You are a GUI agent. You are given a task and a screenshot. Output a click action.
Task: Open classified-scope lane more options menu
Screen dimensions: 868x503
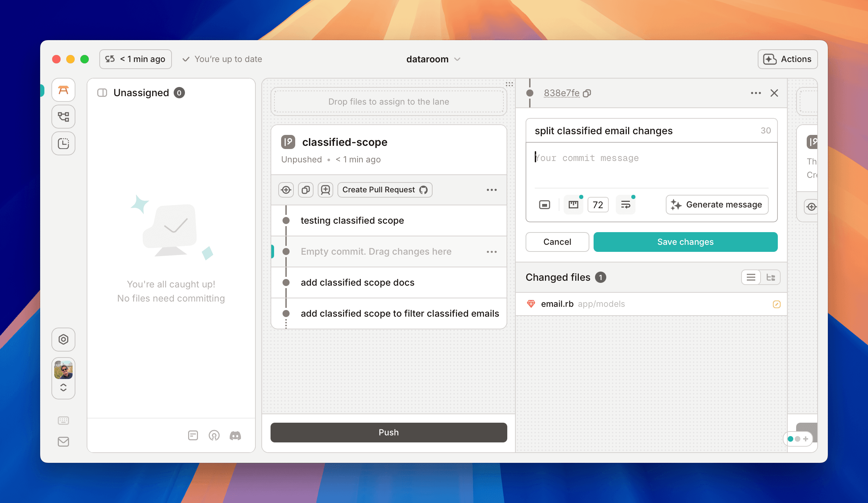tap(491, 190)
